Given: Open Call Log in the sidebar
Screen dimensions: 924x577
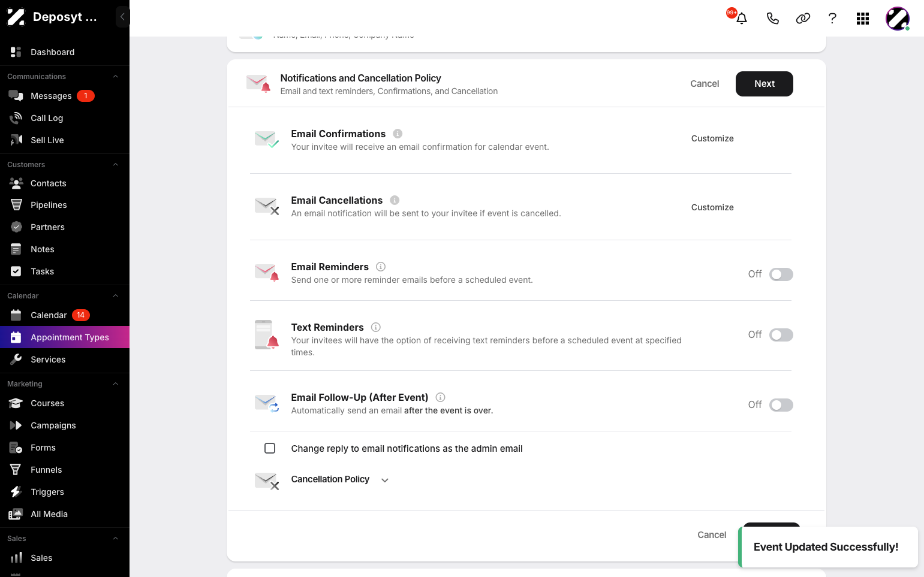Looking at the screenshot, I should (x=65, y=118).
